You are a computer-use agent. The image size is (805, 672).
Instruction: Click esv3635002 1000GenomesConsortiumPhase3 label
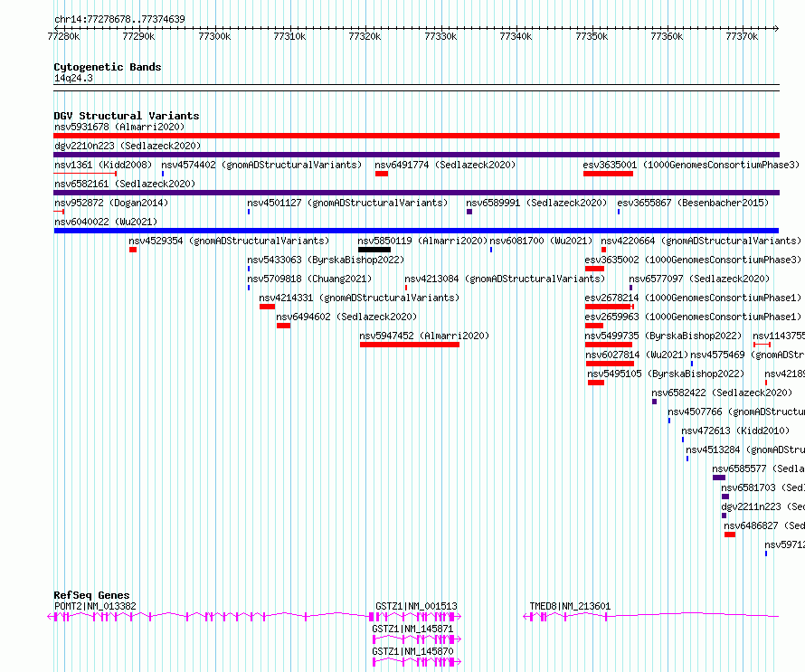[x=693, y=260]
